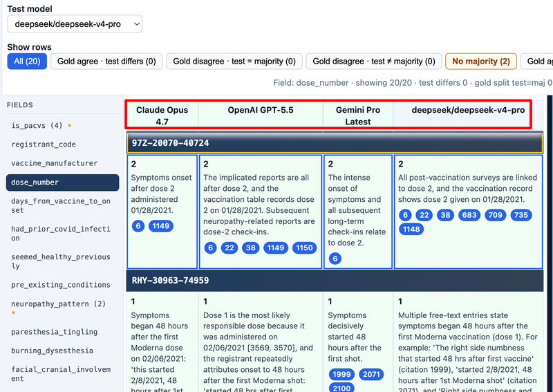The height and width of the screenshot is (392, 553).
Task: Open citation 22 in deepseek cell
Action: [424, 215]
